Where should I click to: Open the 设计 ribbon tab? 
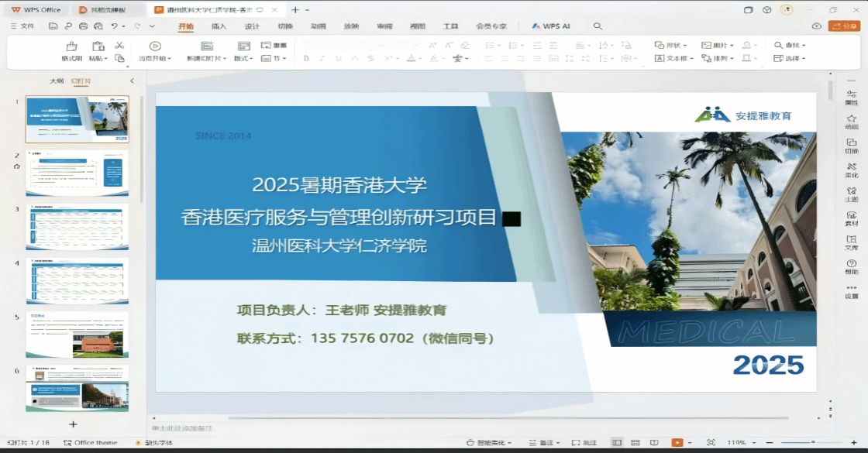252,26
